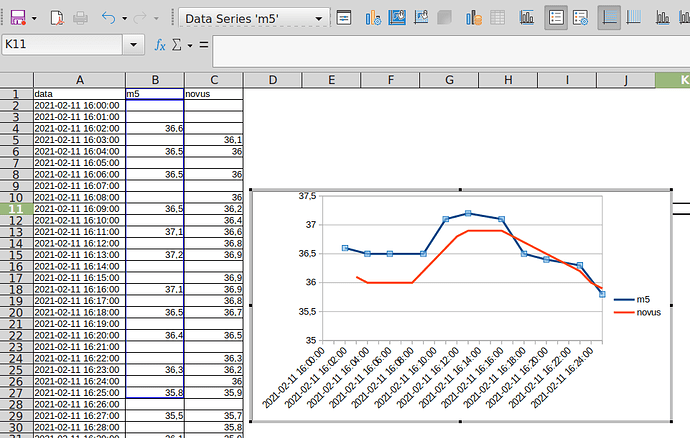Toggle Legend On/Off button
Screen dimensions: 690x438
(x=556, y=18)
